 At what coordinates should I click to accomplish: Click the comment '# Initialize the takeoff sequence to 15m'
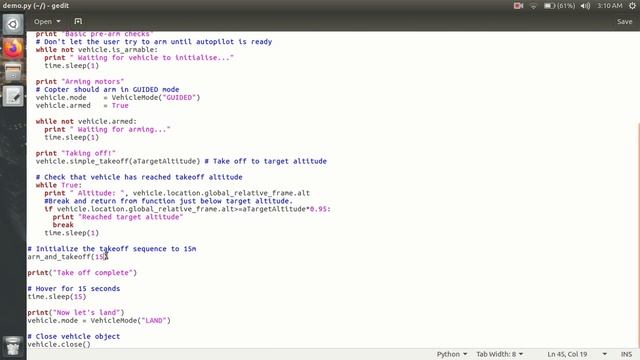tap(111, 249)
